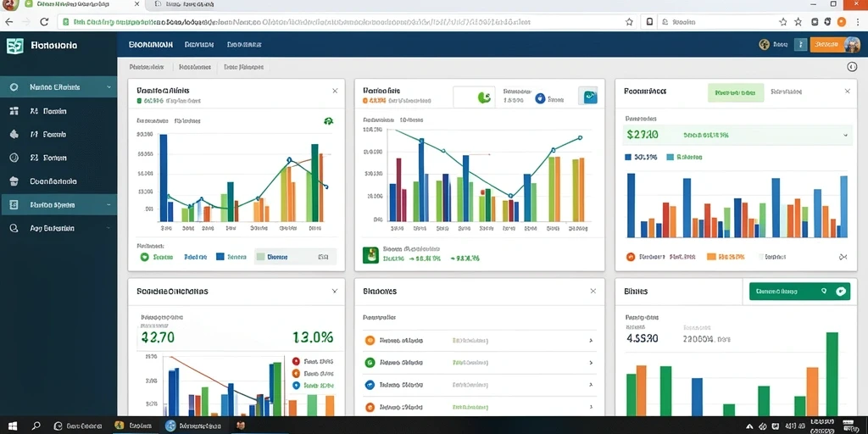Screen dimensions: 868x434
Task: Select the middle sub-tab under the header
Action: (195, 67)
